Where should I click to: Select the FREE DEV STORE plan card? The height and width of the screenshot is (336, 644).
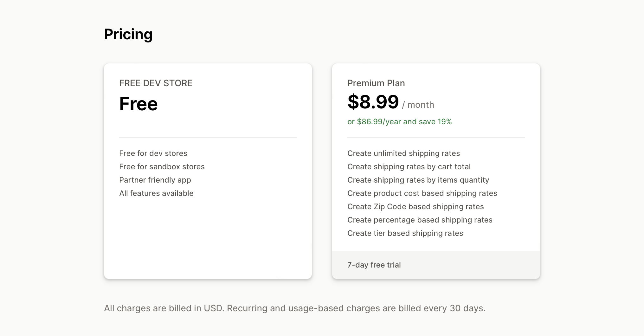[208, 171]
